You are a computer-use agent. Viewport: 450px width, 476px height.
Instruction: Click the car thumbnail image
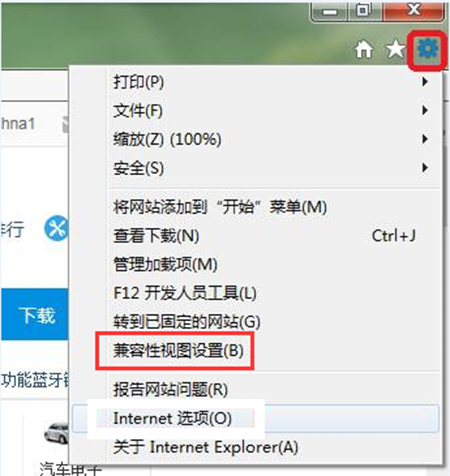coord(57,432)
